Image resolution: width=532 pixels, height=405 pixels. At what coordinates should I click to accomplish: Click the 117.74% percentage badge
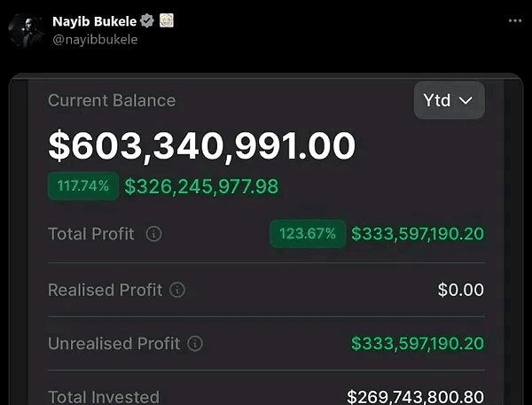coord(83,186)
